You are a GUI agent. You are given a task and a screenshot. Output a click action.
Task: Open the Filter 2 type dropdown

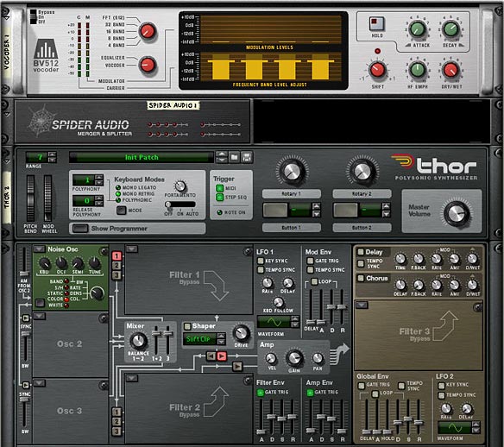pyautogui.click(x=131, y=378)
